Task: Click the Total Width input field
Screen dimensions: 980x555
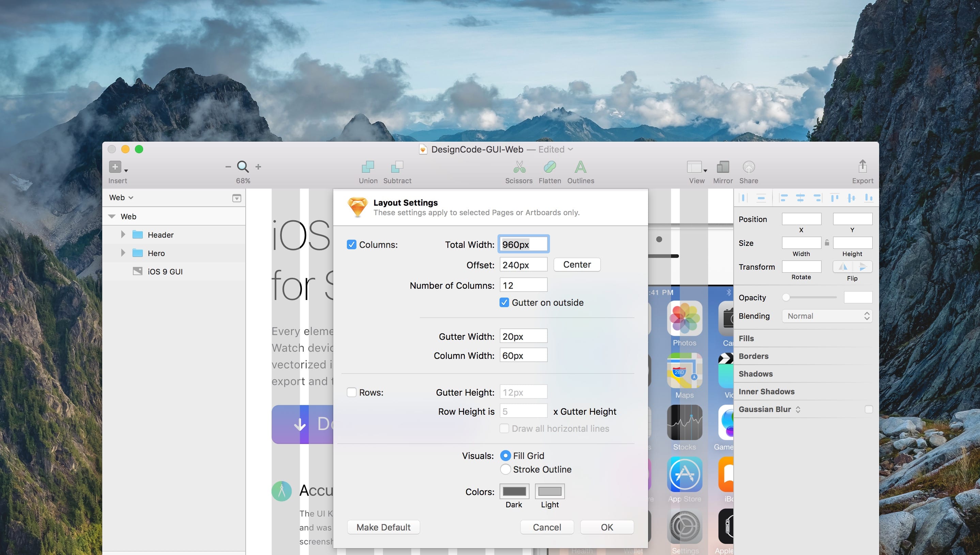Action: [x=523, y=244]
